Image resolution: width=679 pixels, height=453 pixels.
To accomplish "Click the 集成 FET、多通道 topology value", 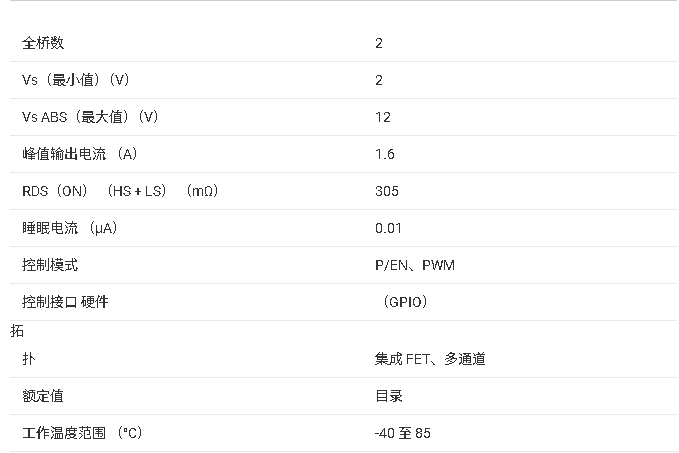I will coord(430,359).
